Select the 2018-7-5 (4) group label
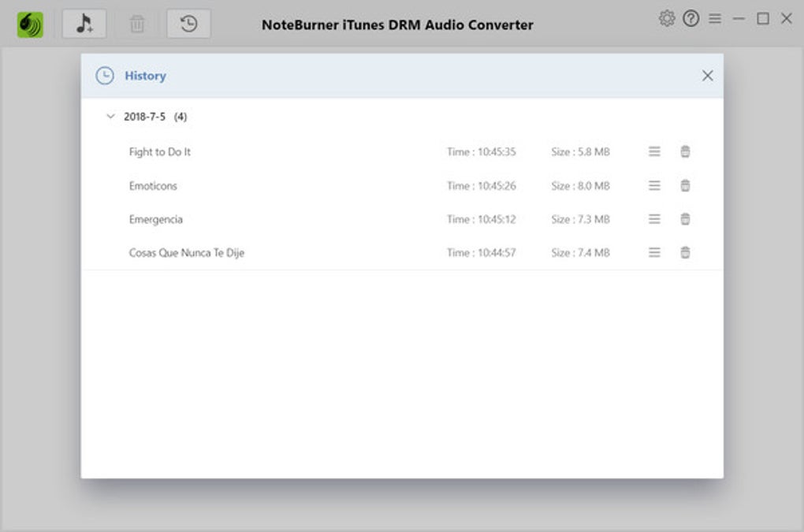Screen dimensions: 804x532 coord(155,117)
